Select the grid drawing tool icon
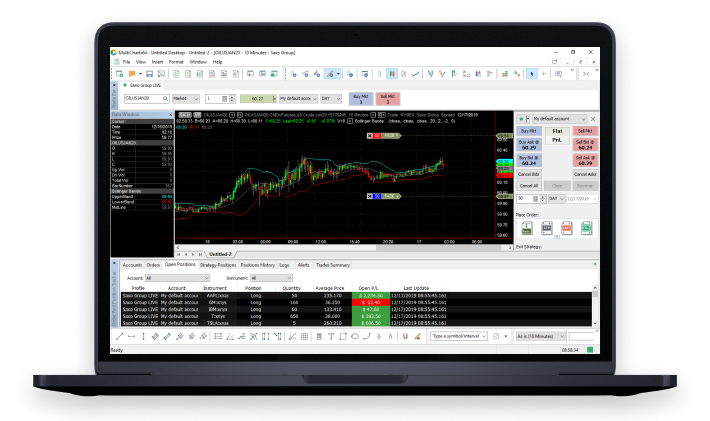This screenshot has height=421, width=710. point(305,336)
